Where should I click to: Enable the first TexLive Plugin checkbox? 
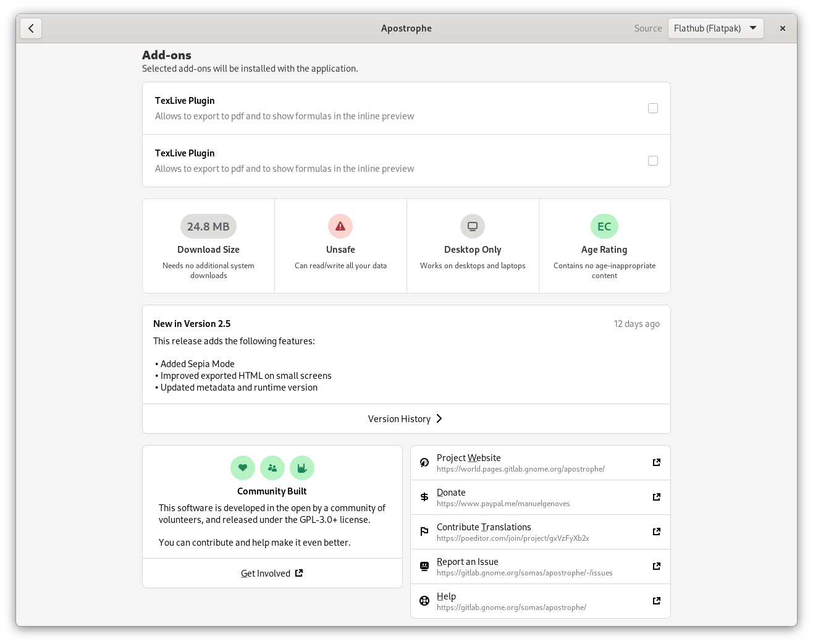pos(653,108)
